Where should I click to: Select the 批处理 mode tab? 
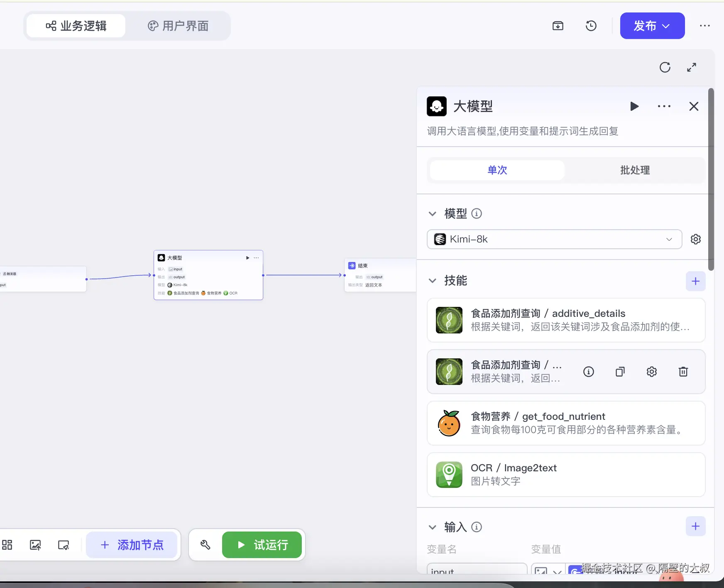coord(635,170)
